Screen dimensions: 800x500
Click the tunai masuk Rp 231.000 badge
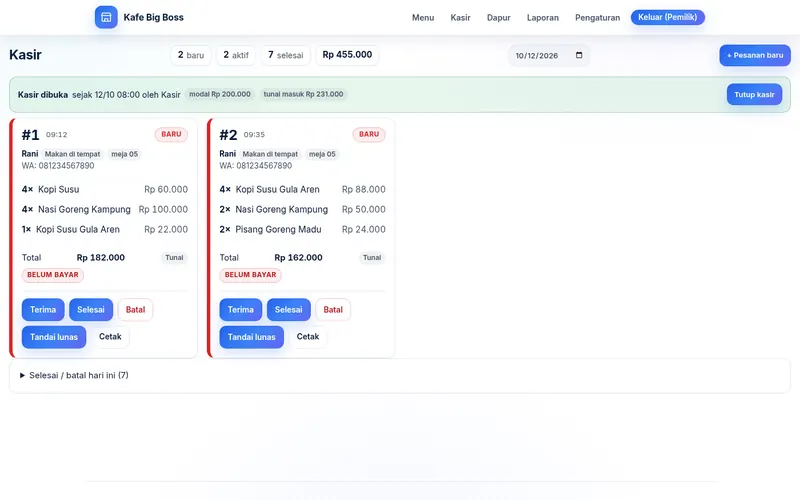304,94
